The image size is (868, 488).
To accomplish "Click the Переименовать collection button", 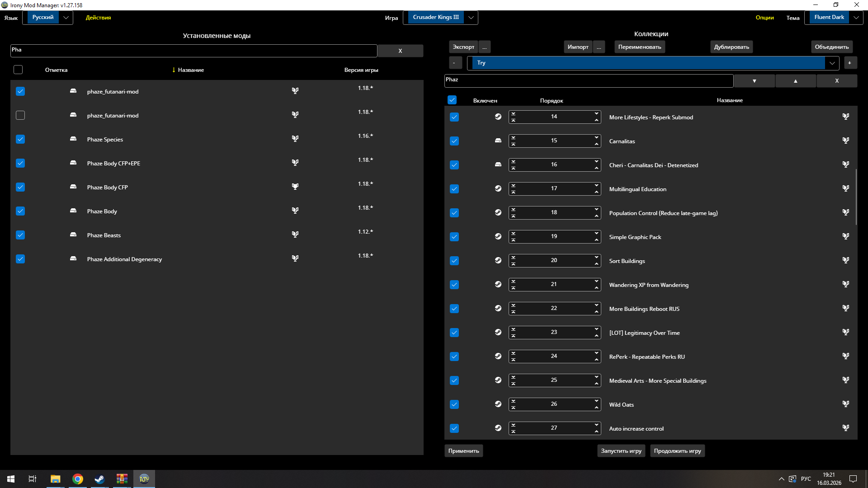I will tap(640, 47).
